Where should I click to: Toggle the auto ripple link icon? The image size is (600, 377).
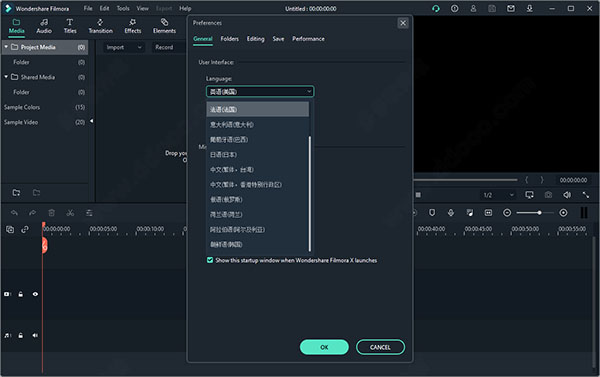pyautogui.click(x=25, y=229)
